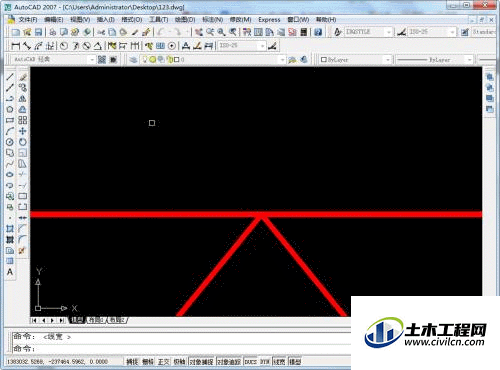Open the ByLayer color dropdown
This screenshot has width=500, height=370.
coord(355,60)
